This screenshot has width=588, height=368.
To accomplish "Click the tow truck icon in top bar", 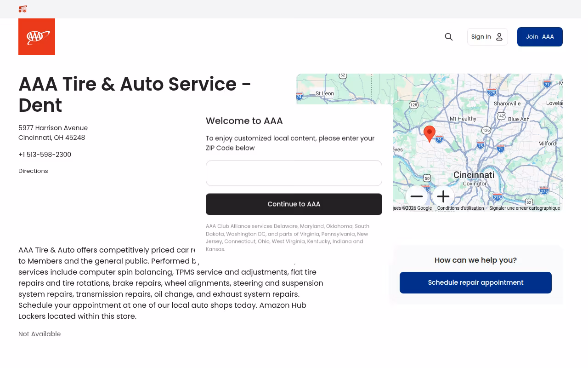I will [23, 9].
